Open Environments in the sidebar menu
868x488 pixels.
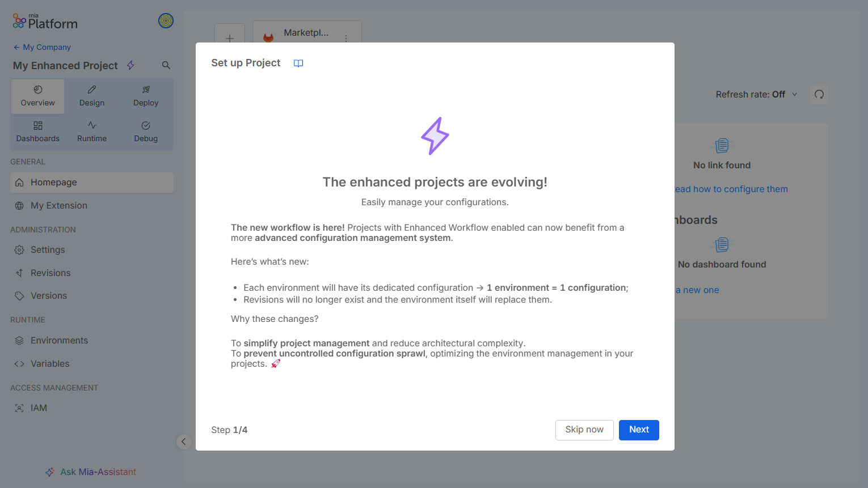92,341
